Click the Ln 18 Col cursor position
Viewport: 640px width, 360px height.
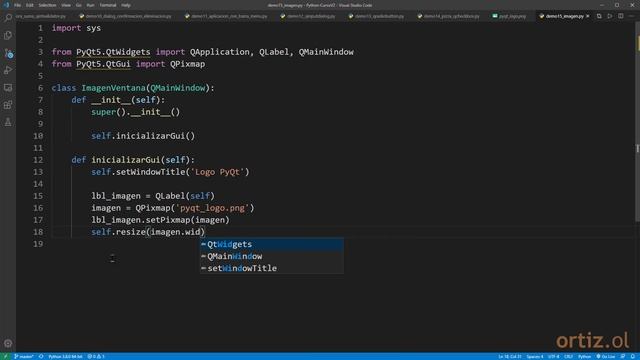click(509, 356)
